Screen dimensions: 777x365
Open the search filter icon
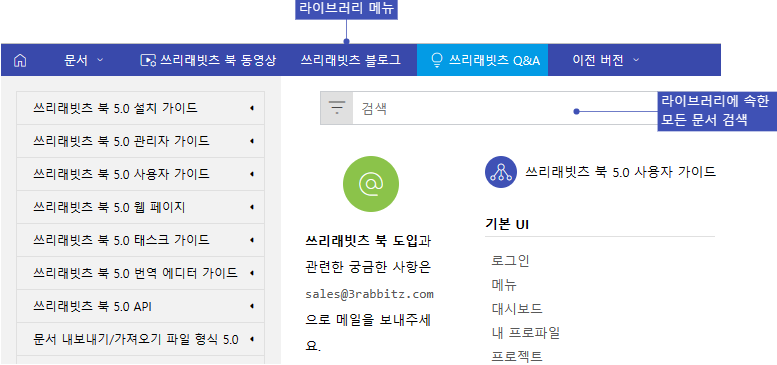click(x=337, y=107)
